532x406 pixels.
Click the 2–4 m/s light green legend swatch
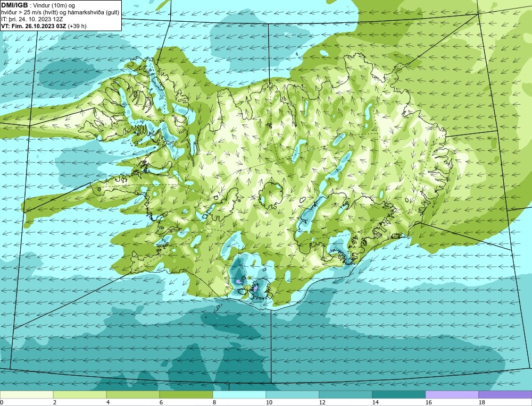[x=80, y=394]
